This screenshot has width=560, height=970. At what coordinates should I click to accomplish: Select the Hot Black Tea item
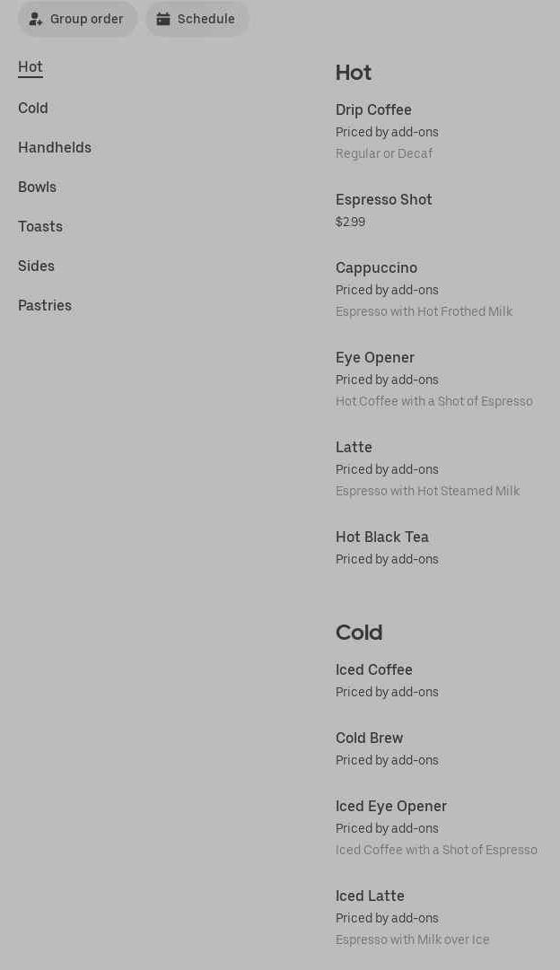point(382,537)
